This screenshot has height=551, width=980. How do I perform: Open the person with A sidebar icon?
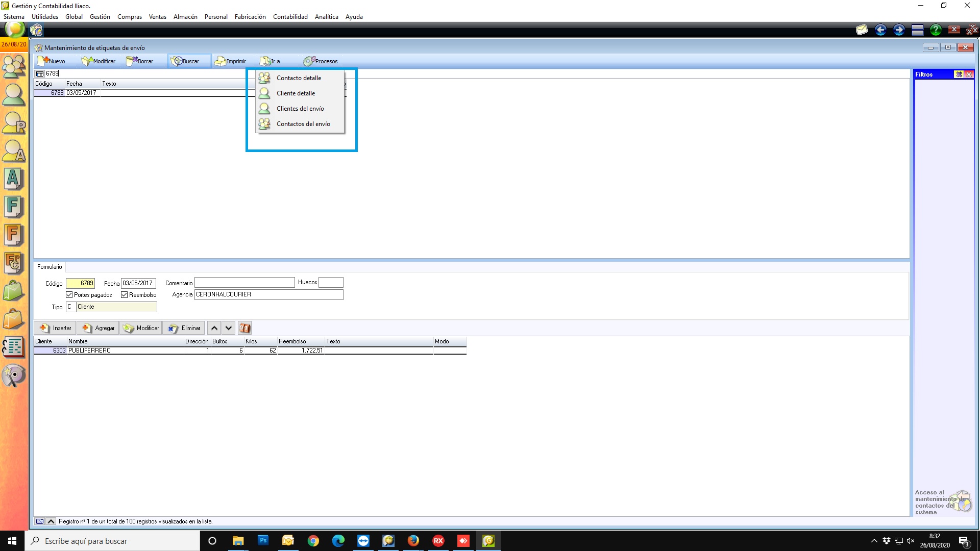14,151
